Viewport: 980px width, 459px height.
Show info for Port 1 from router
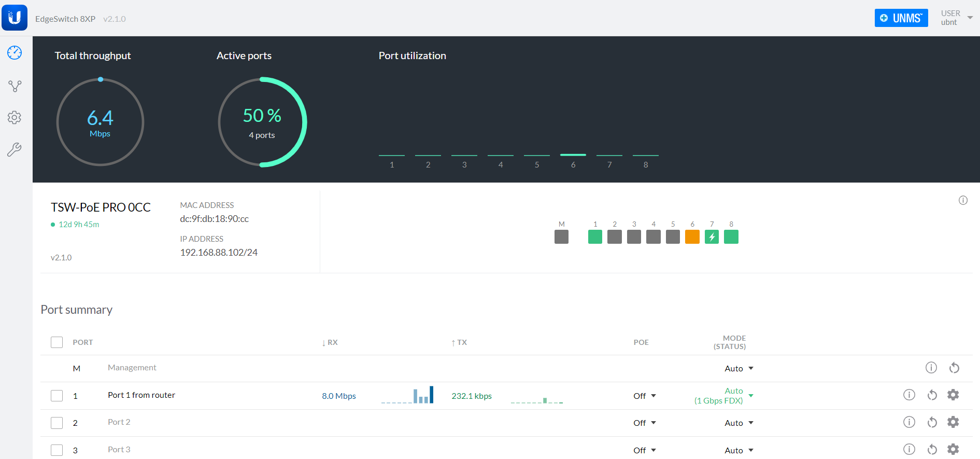pos(909,395)
